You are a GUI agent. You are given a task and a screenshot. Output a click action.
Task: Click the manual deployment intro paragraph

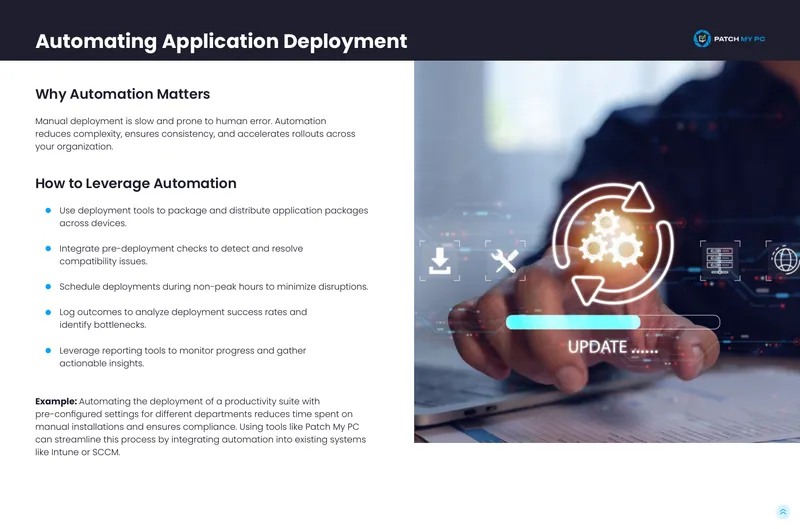point(195,134)
